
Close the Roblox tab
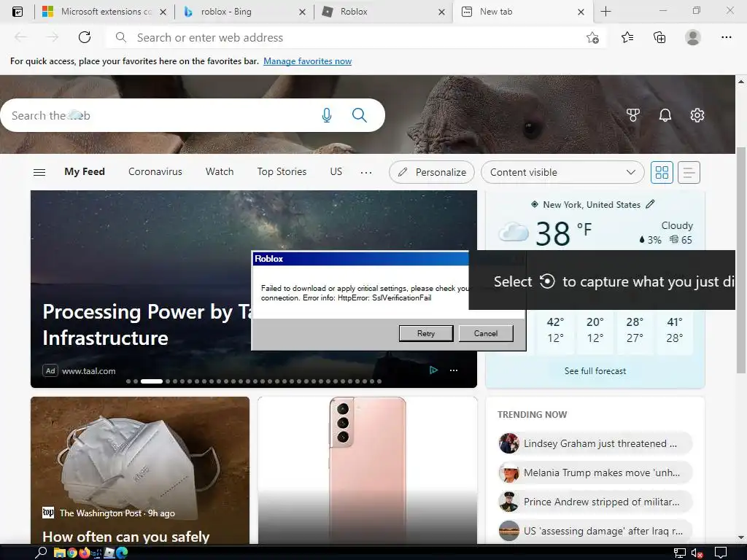441,12
